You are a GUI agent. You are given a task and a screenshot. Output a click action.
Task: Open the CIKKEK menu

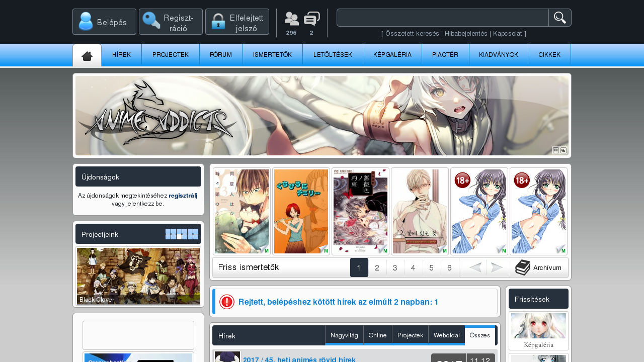pos(549,55)
